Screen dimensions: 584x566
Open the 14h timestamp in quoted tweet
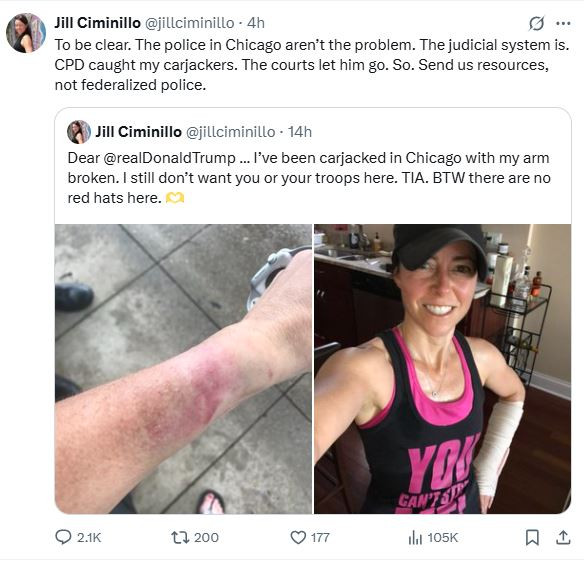300,132
